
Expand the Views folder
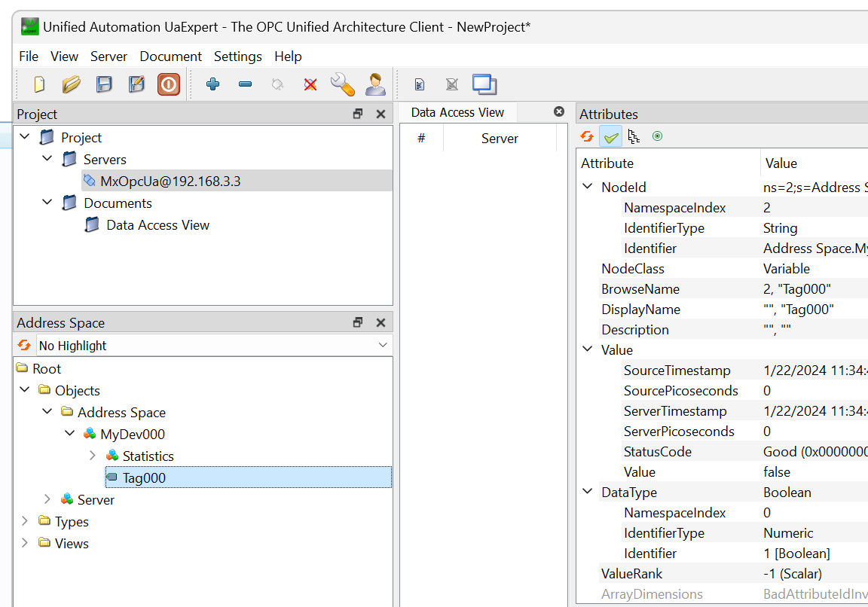24,543
